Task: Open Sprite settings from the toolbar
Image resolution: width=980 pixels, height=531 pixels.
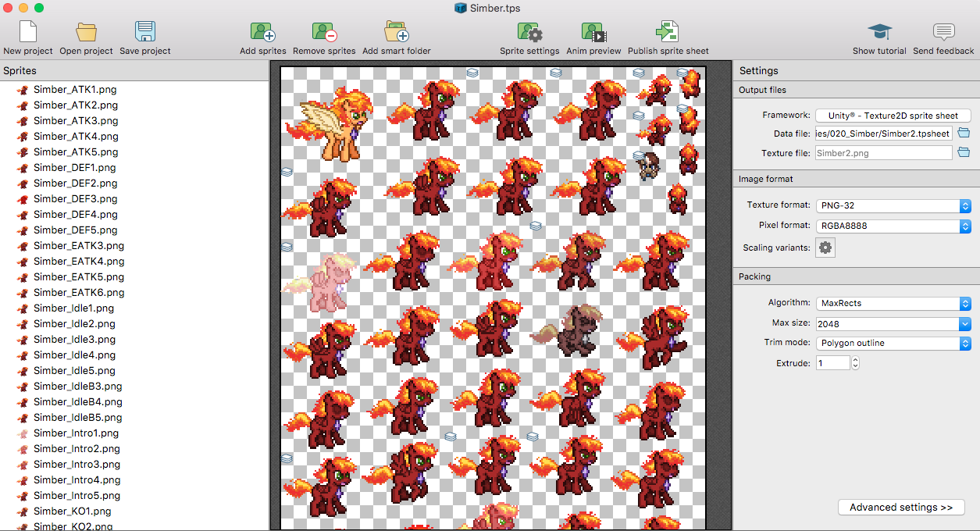Action: [529, 32]
